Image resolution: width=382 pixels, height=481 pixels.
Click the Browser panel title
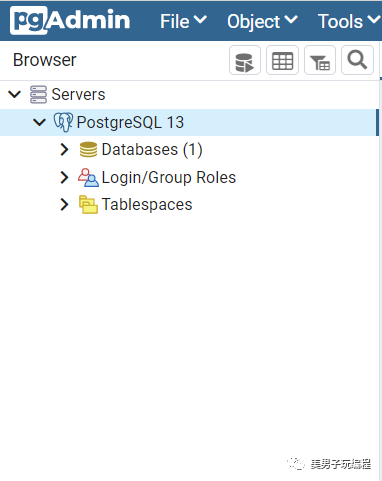click(45, 60)
